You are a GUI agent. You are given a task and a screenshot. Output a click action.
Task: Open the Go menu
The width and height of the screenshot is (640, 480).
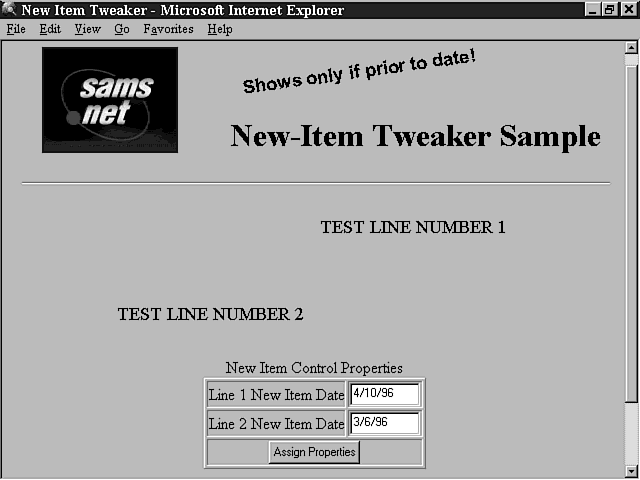click(x=122, y=29)
